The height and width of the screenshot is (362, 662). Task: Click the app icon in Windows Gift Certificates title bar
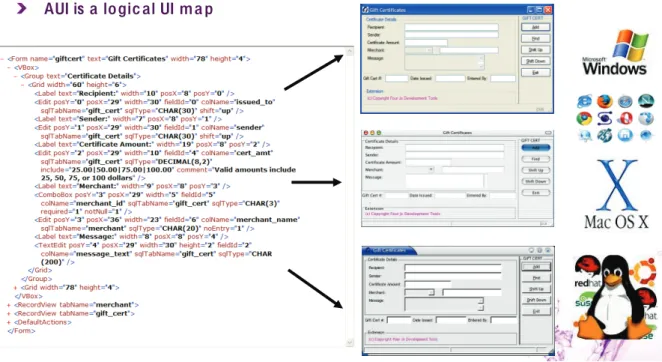(x=365, y=10)
